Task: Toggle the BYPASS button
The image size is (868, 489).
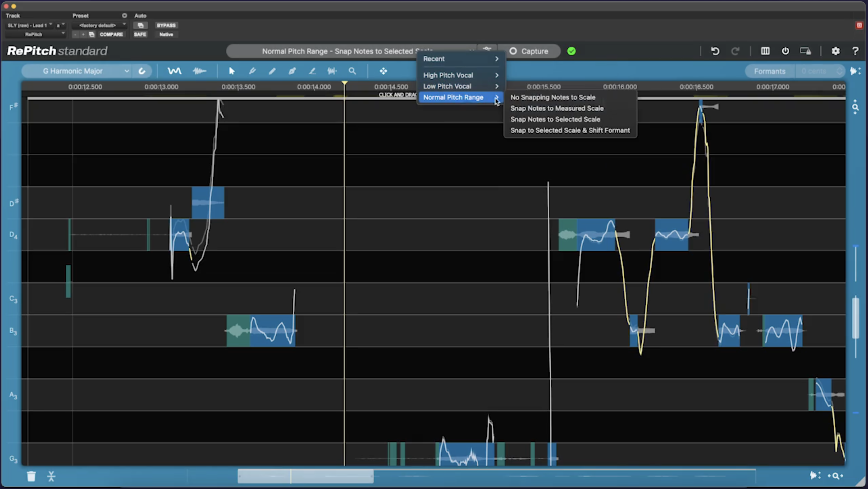Action: (x=166, y=25)
